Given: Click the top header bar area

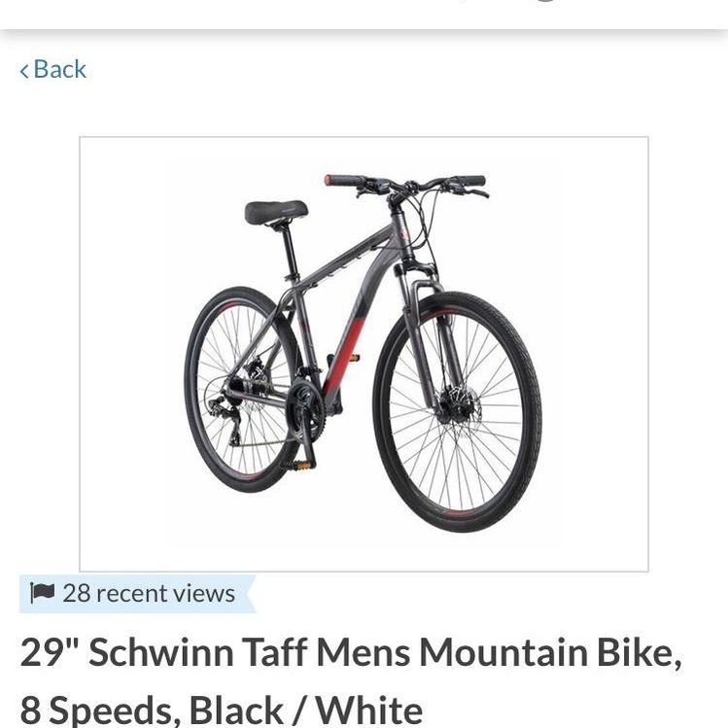Looking at the screenshot, I should (364, 15).
